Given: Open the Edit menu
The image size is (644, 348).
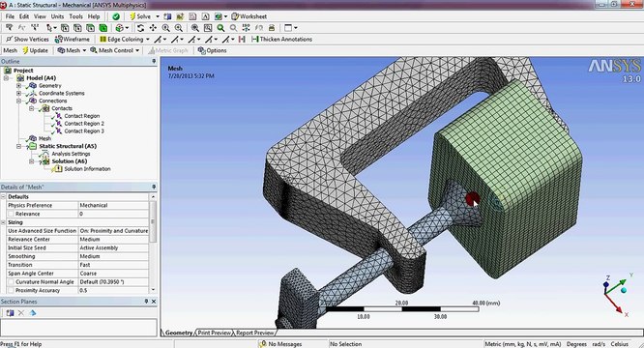Looking at the screenshot, I should point(24,16).
